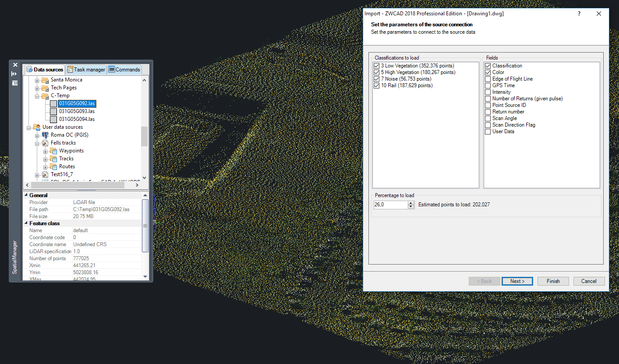Click the Waypoints table folder icon
619x364 pixels.
point(53,151)
